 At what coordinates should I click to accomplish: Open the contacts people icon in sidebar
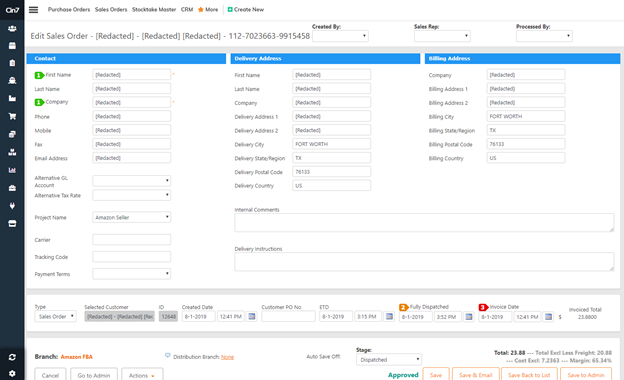(12, 28)
